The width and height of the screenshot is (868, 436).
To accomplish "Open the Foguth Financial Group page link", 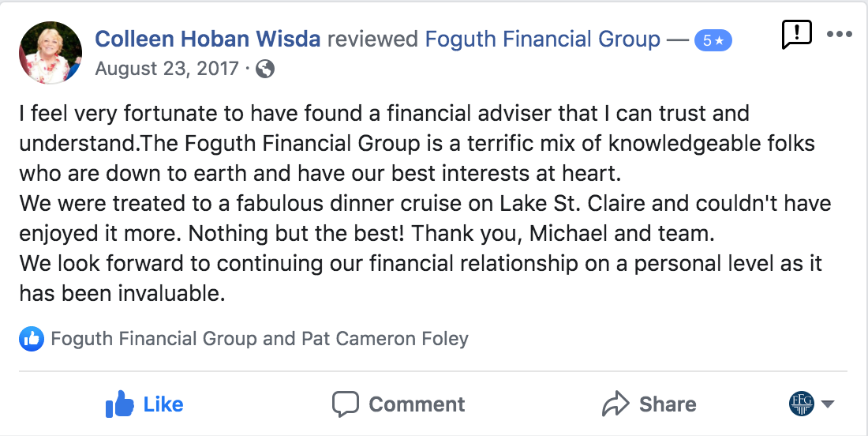I will pyautogui.click(x=543, y=39).
